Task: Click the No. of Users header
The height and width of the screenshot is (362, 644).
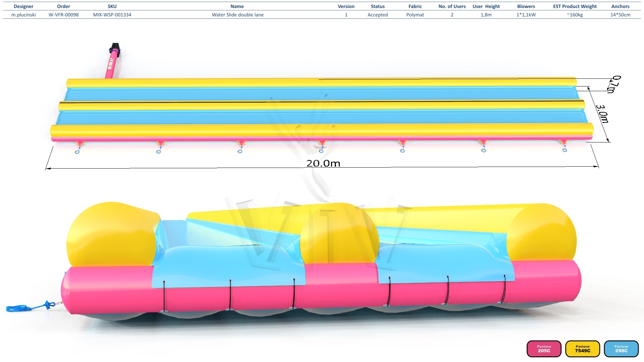Action: (x=452, y=6)
